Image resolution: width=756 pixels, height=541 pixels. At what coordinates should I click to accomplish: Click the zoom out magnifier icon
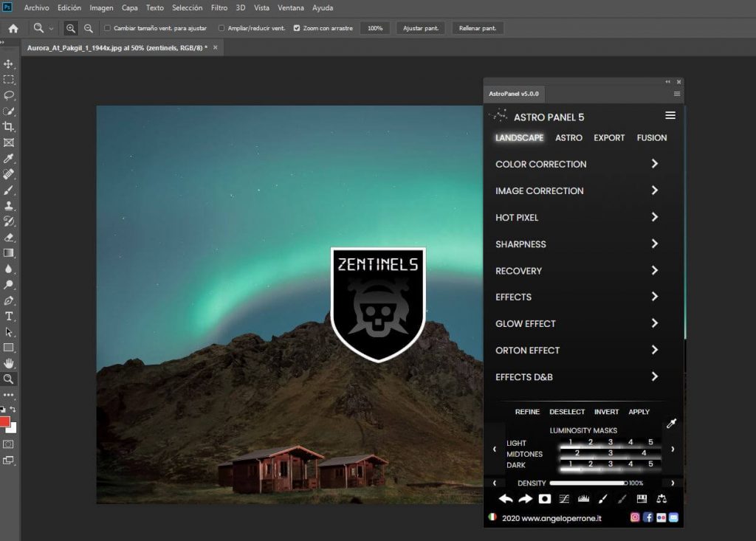tap(89, 28)
